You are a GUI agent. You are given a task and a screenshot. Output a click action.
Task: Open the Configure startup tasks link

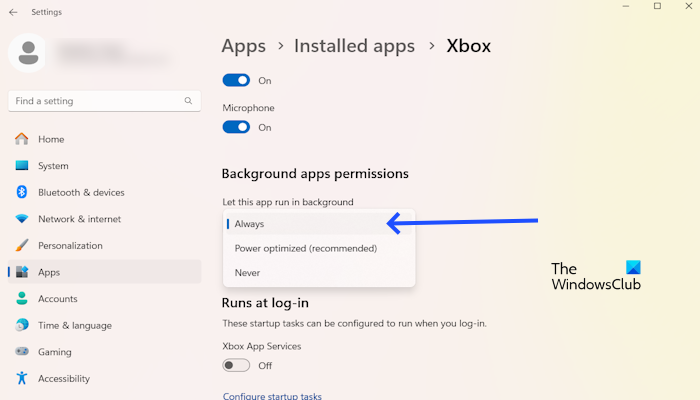coord(272,396)
